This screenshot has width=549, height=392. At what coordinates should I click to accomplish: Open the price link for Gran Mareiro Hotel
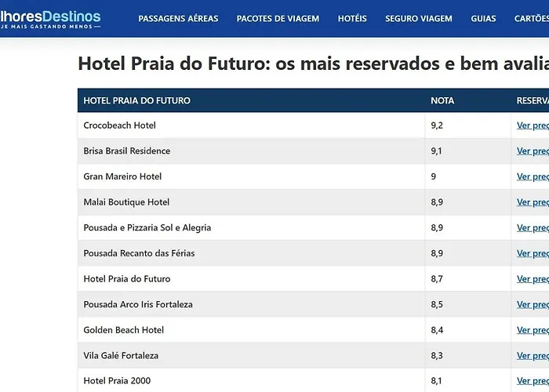coord(533,176)
